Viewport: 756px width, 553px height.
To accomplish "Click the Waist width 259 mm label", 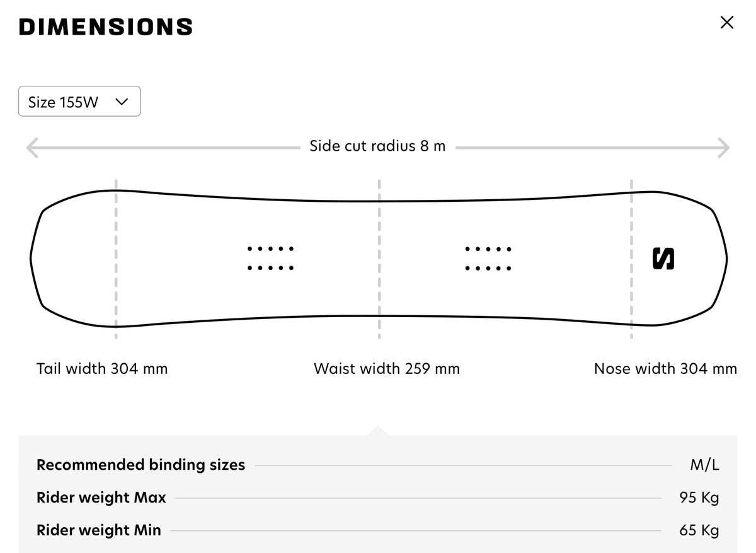I will click(x=387, y=368).
